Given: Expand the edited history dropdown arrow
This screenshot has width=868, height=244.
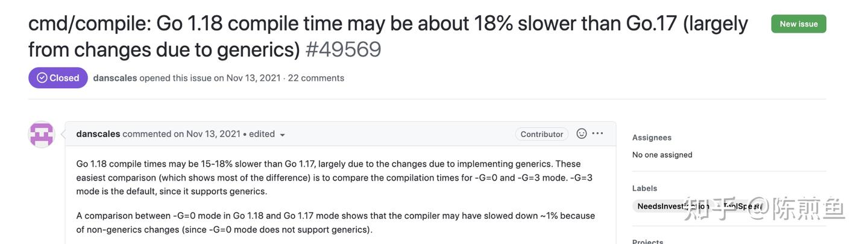Looking at the screenshot, I should 282,135.
